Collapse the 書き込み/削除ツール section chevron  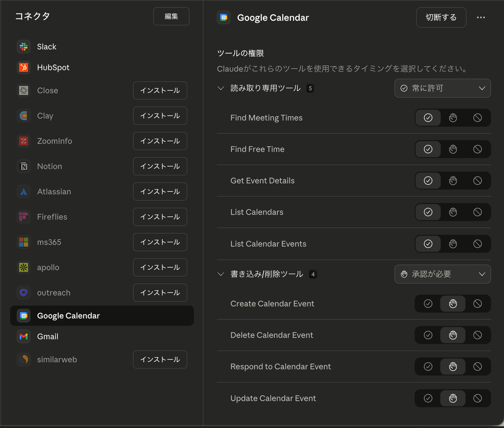221,274
